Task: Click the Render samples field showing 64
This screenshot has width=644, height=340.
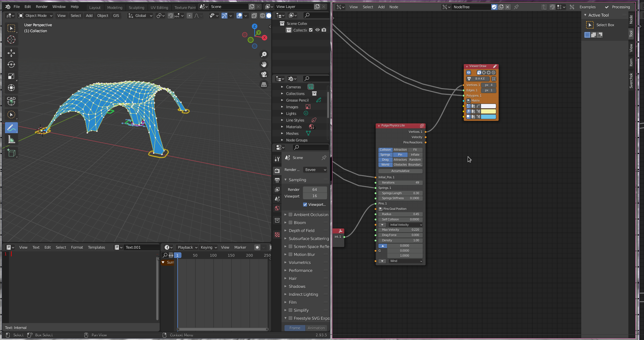Action: click(315, 190)
